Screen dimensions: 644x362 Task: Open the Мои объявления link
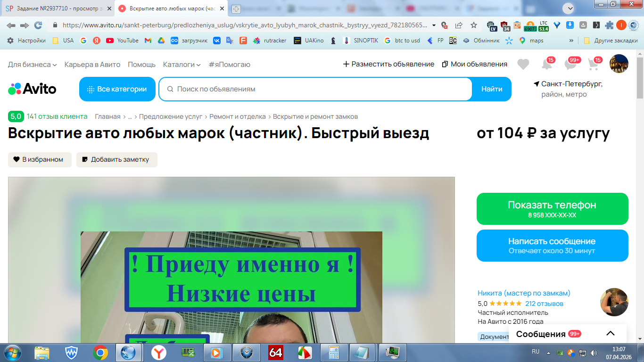(x=475, y=64)
